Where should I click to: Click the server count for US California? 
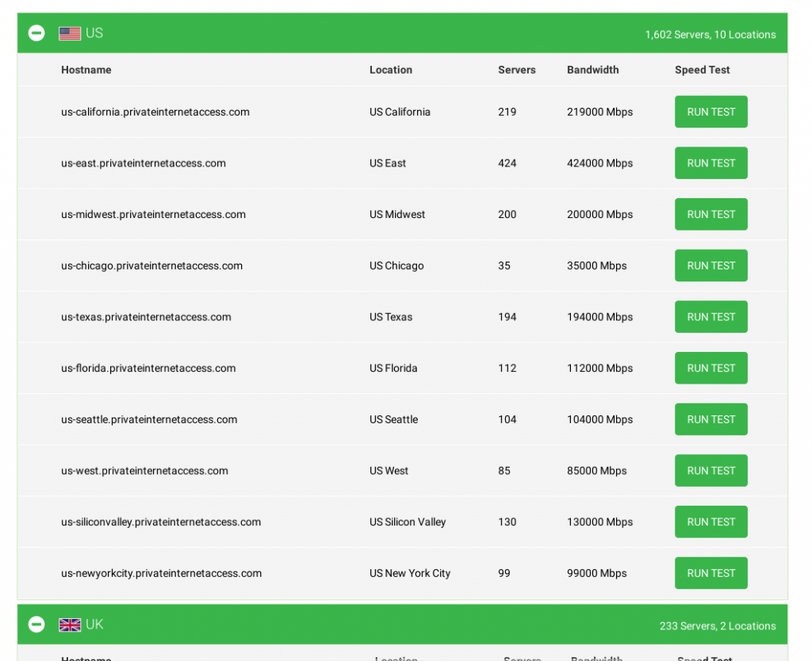point(507,112)
